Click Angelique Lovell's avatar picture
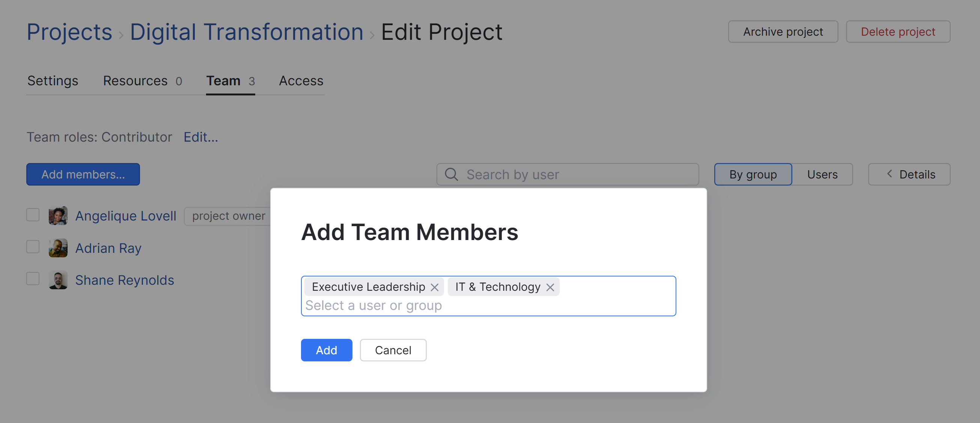 tap(58, 216)
